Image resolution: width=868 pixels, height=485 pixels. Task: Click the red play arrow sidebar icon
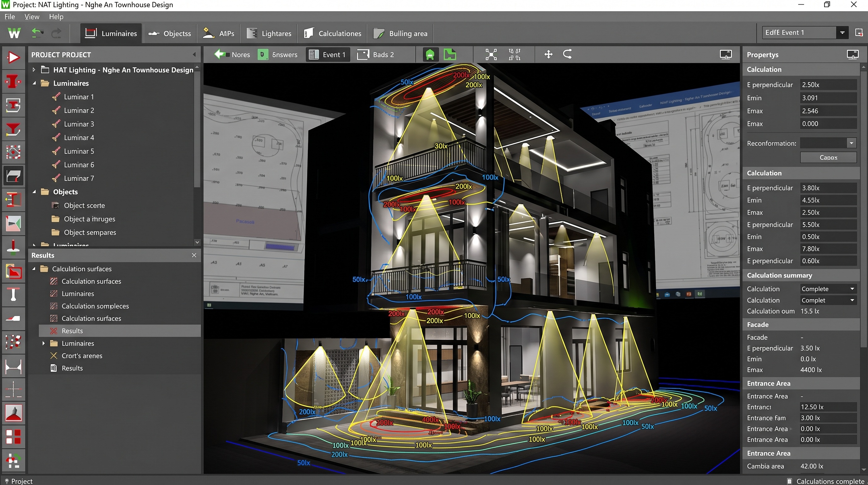coord(13,57)
